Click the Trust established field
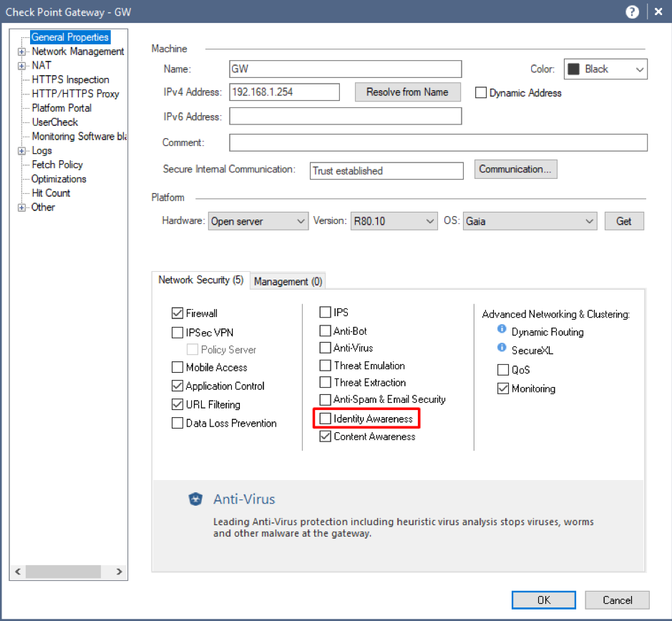This screenshot has height=621, width=672. (x=386, y=171)
